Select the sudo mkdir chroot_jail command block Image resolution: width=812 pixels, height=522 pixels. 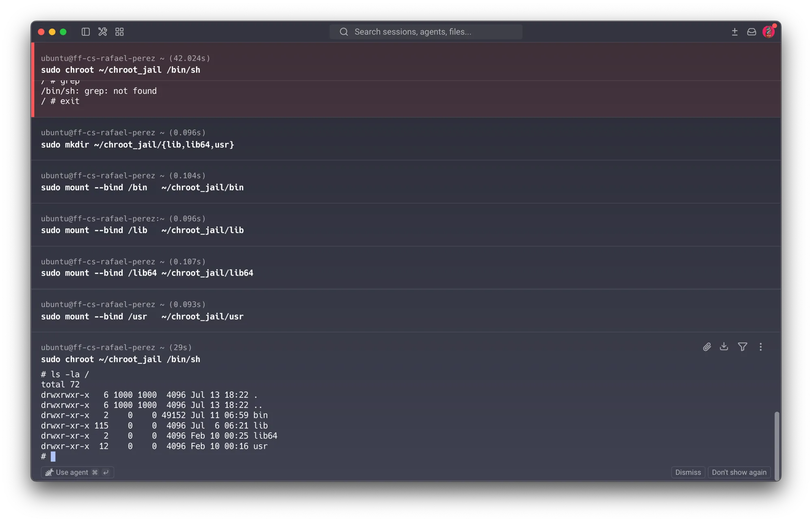coord(406,139)
